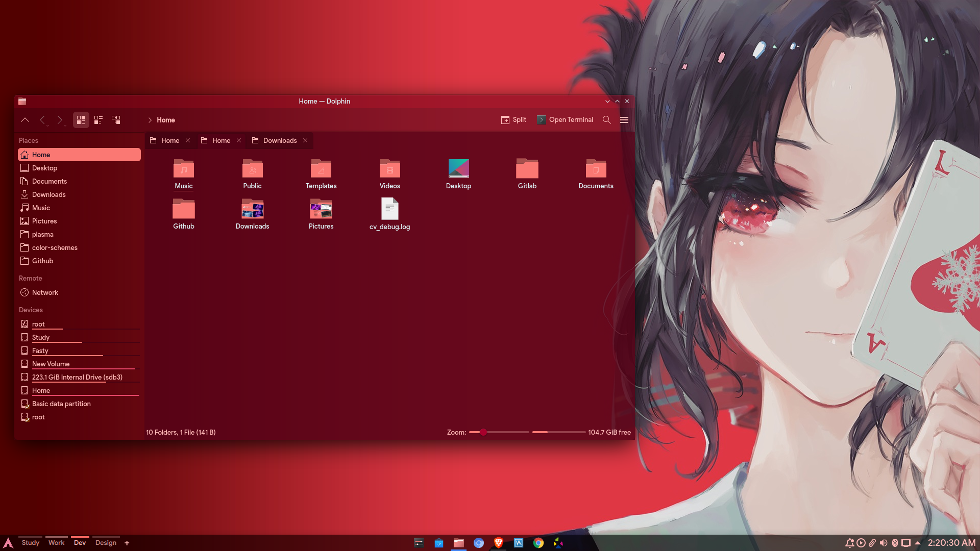Select the Pictures folder thumbnail
This screenshot has width=980, height=551.
321,209
